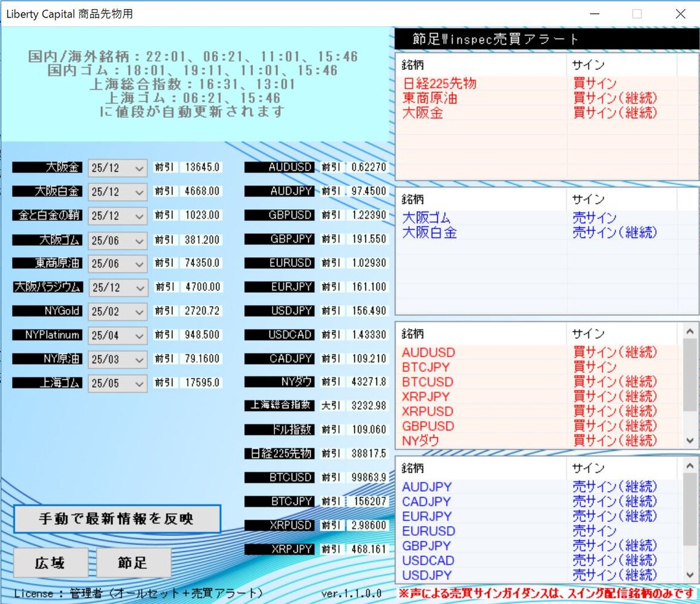The width and height of the screenshot is (700, 604).
Task: Click the 上海ゴム price value 17595.0
Action: coord(203,383)
